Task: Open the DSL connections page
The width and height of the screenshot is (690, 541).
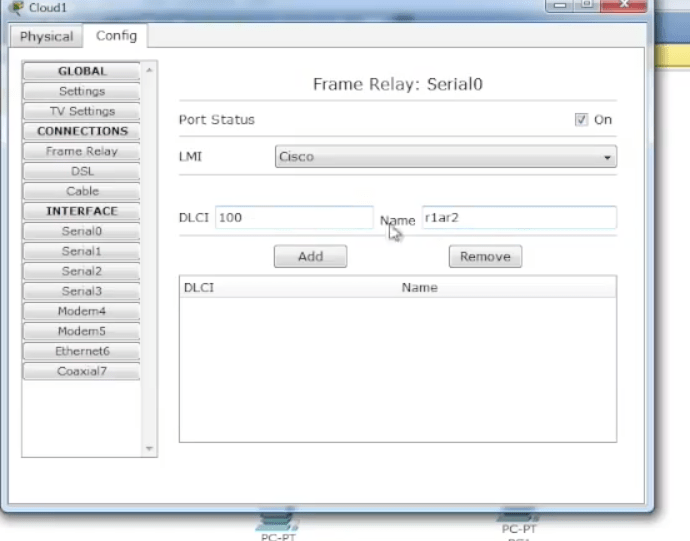Action: pyautogui.click(x=82, y=171)
